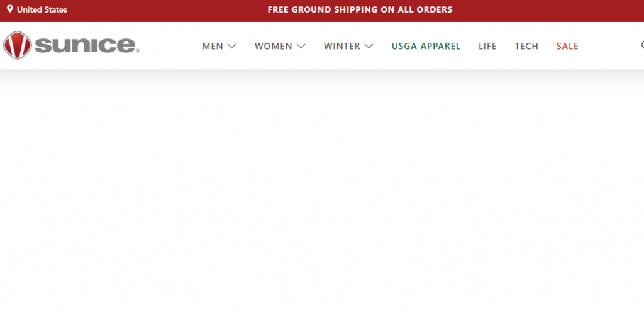Open the LIFE navigation link

487,46
